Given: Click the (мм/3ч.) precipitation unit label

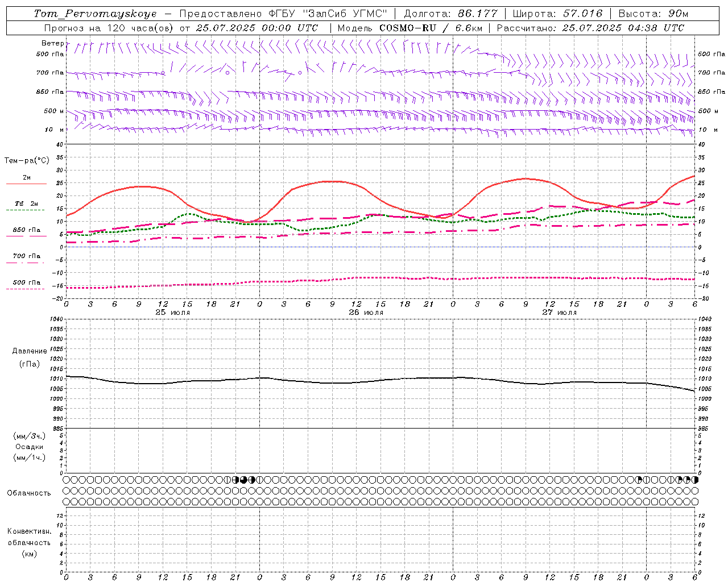Looking at the screenshot, I should pyautogui.click(x=30, y=436).
